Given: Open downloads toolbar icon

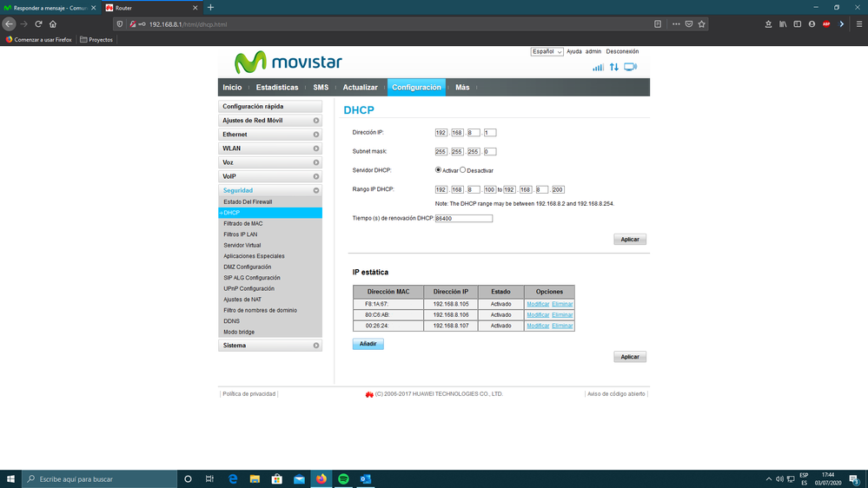Looking at the screenshot, I should [x=768, y=23].
